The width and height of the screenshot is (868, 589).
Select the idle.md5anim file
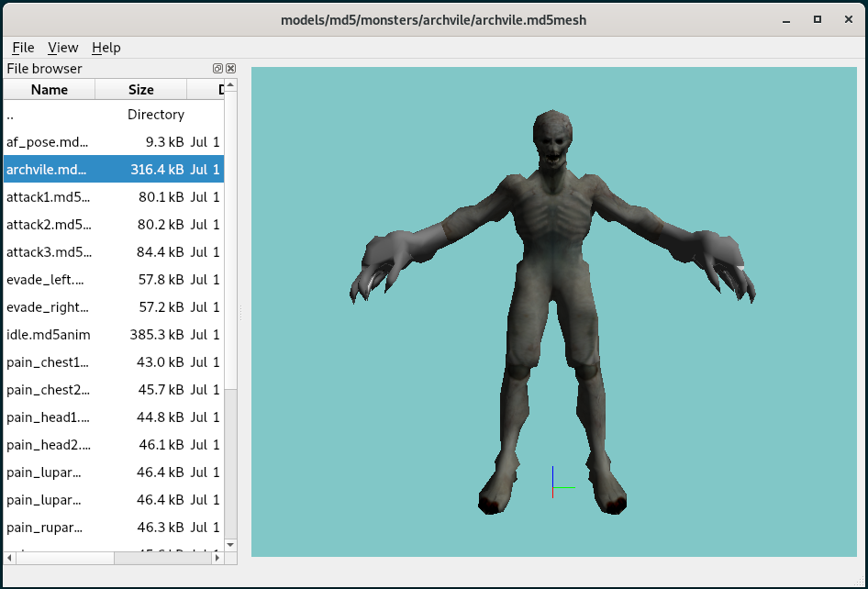tap(114, 335)
